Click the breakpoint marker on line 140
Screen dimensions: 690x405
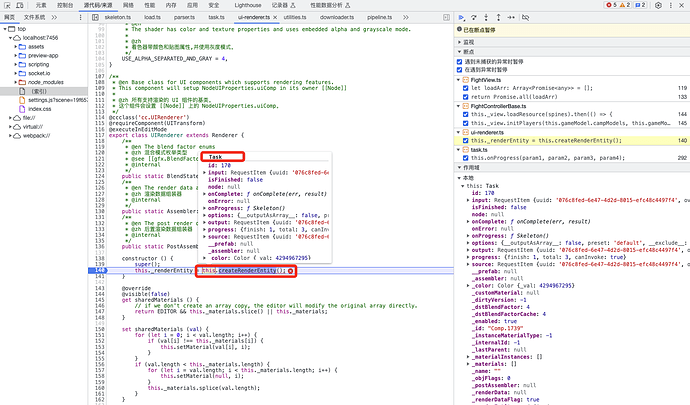(97, 270)
